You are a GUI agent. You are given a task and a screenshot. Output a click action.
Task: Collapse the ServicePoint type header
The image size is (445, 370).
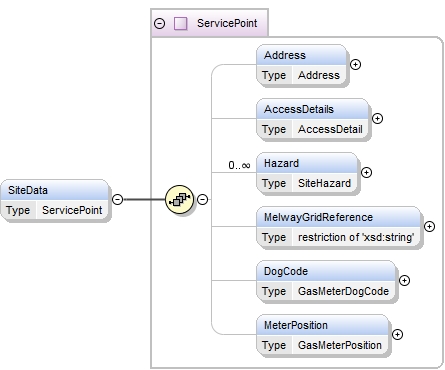pos(160,23)
